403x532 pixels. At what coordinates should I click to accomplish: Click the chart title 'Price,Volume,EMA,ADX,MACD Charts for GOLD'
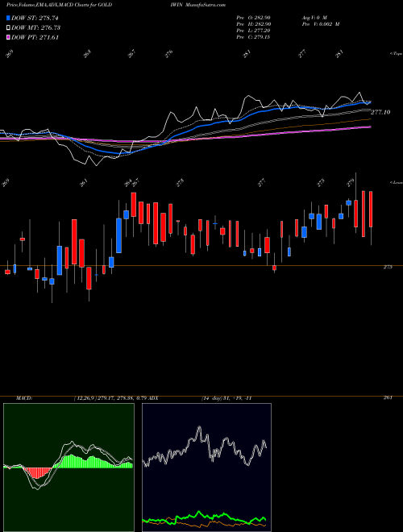click(60, 5)
